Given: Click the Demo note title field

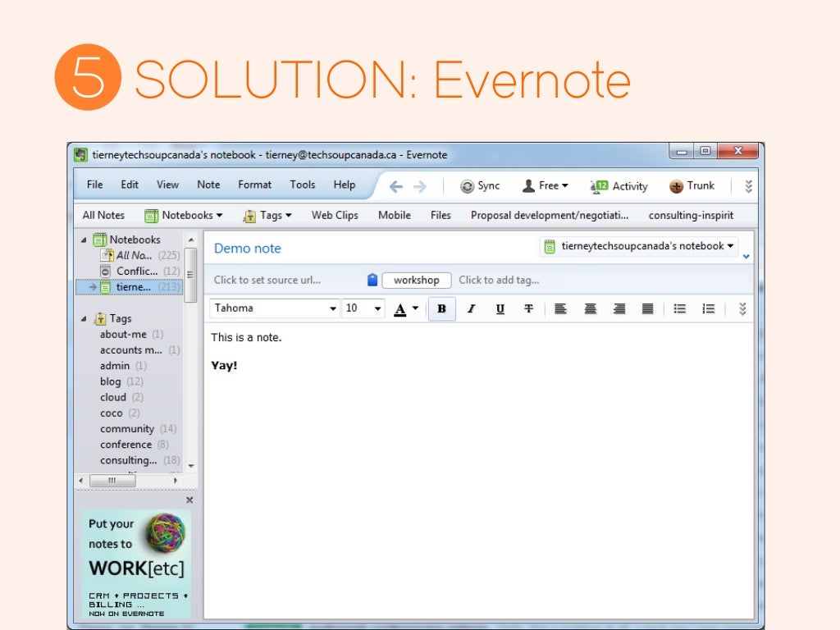Looking at the screenshot, I should (x=248, y=248).
